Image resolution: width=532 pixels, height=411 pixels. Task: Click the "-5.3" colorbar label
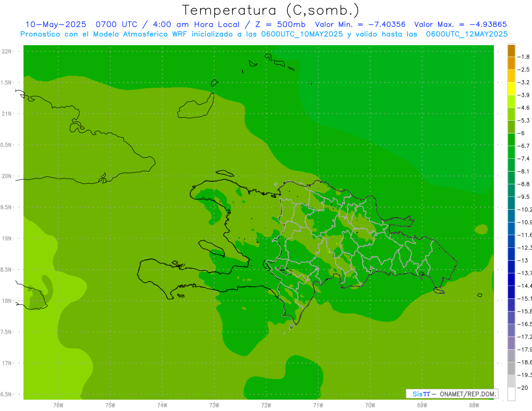click(524, 120)
